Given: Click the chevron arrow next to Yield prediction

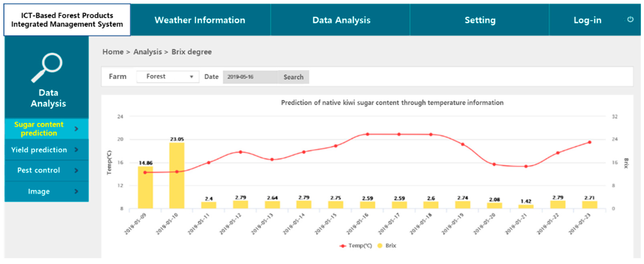Looking at the screenshot, I should 76,150.
